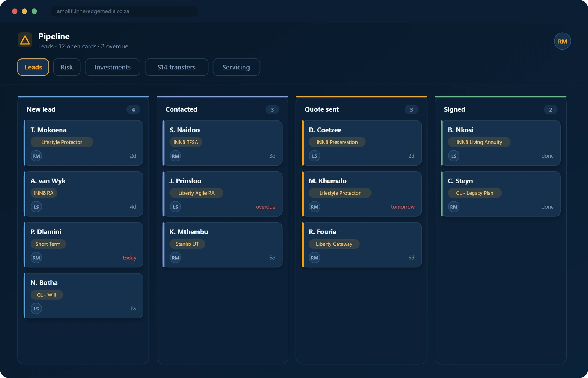Click the Liberty Gateway tag
Viewport: 588px width, 378px height.
click(334, 244)
